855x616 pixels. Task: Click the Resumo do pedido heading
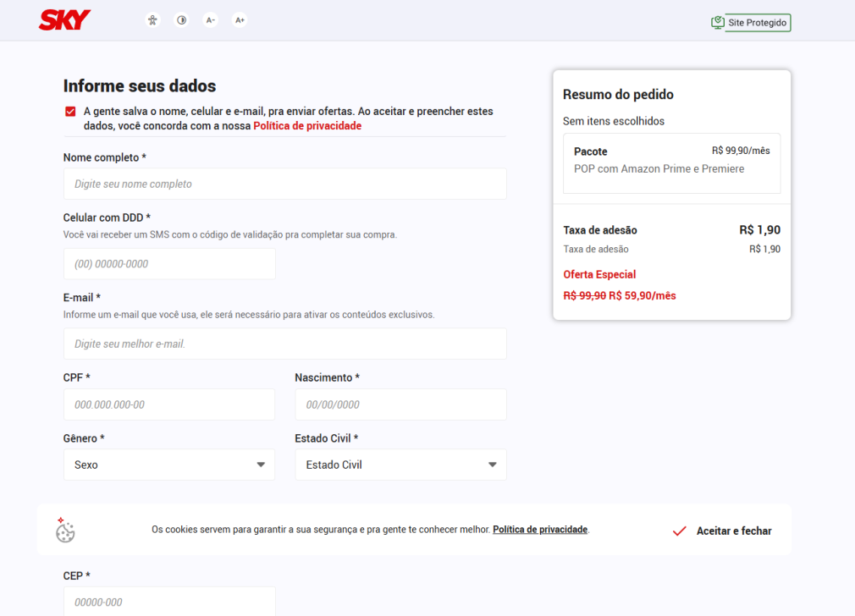[x=618, y=94]
